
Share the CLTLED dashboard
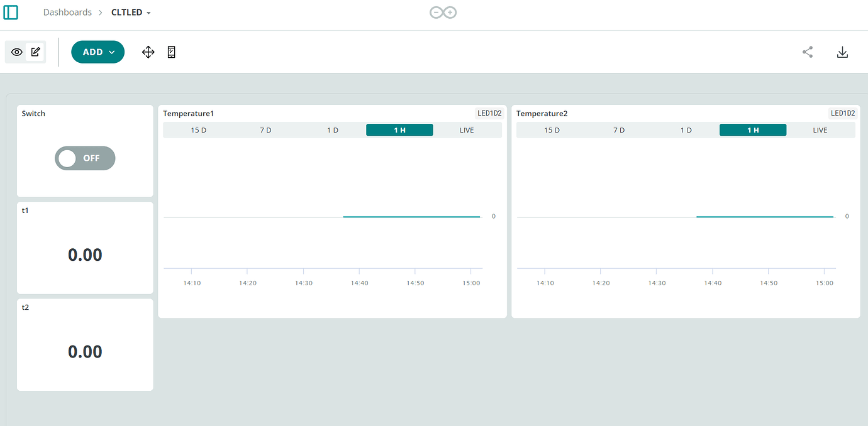point(808,52)
